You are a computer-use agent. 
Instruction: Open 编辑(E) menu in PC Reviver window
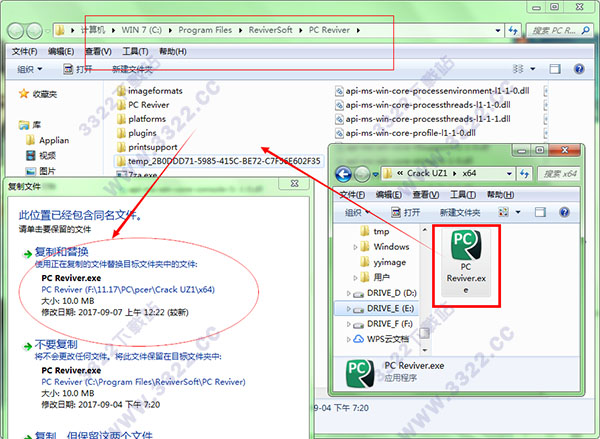pyautogui.click(x=61, y=51)
